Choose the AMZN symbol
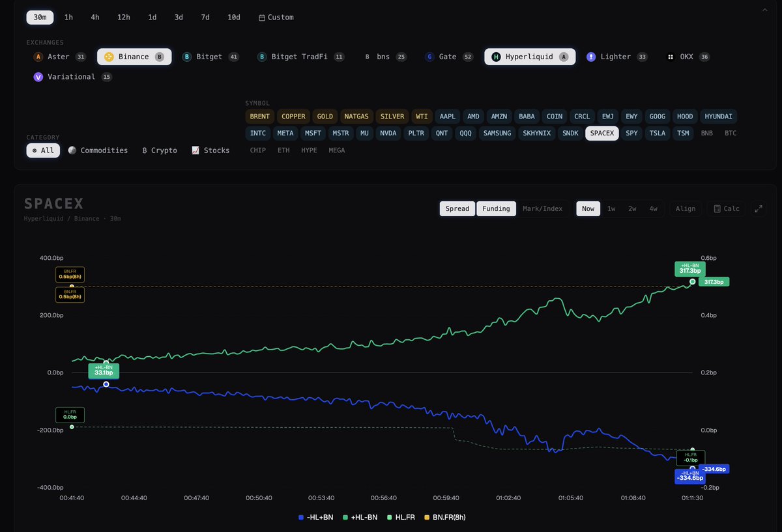This screenshot has width=782, height=532. tap(499, 117)
